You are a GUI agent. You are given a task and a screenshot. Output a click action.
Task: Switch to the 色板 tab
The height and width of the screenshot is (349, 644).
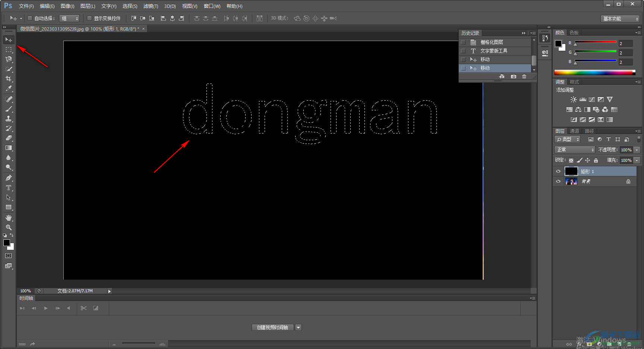pyautogui.click(x=574, y=33)
